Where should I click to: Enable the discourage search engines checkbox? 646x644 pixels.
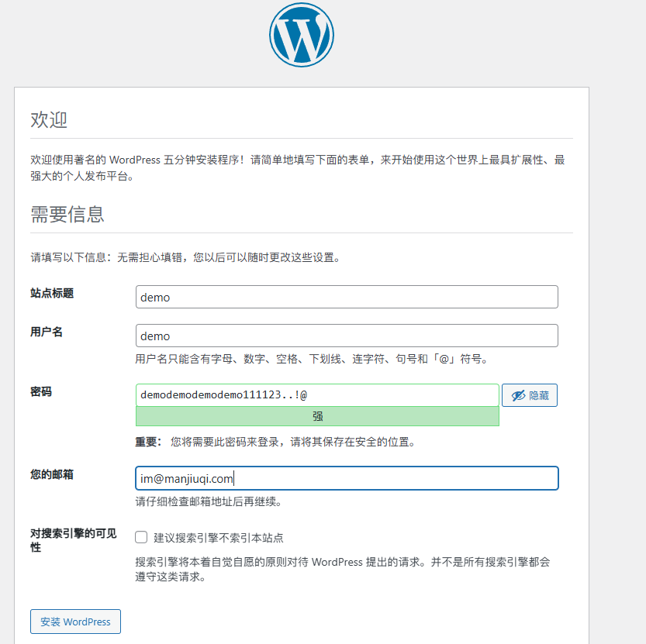(141, 537)
